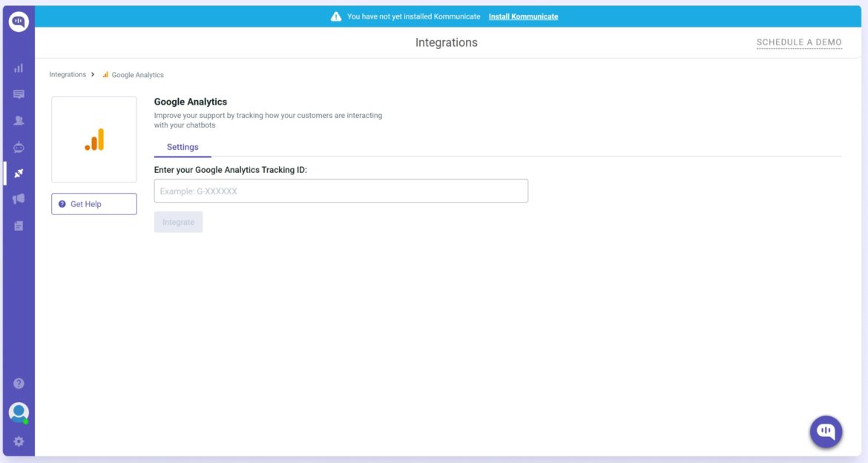The width and height of the screenshot is (868, 463).
Task: Click the Google Analytics breadcrumb text
Action: (138, 75)
